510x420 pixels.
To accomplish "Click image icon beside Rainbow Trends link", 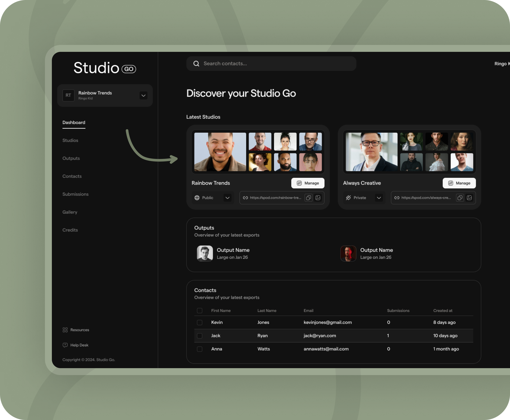I will (x=318, y=198).
